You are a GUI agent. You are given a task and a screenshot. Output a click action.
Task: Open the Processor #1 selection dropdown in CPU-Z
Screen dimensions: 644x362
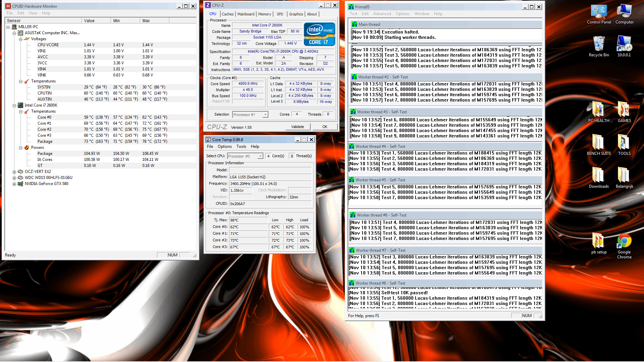point(250,115)
